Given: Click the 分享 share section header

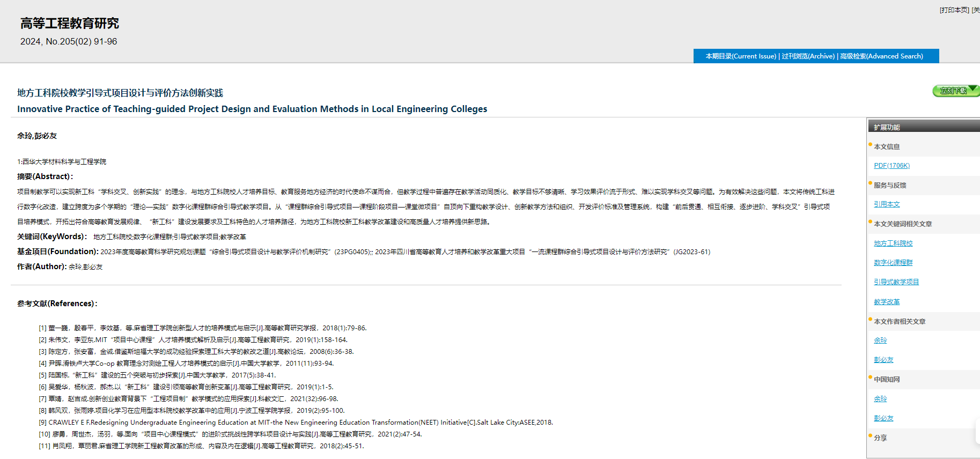Looking at the screenshot, I should tap(880, 438).
